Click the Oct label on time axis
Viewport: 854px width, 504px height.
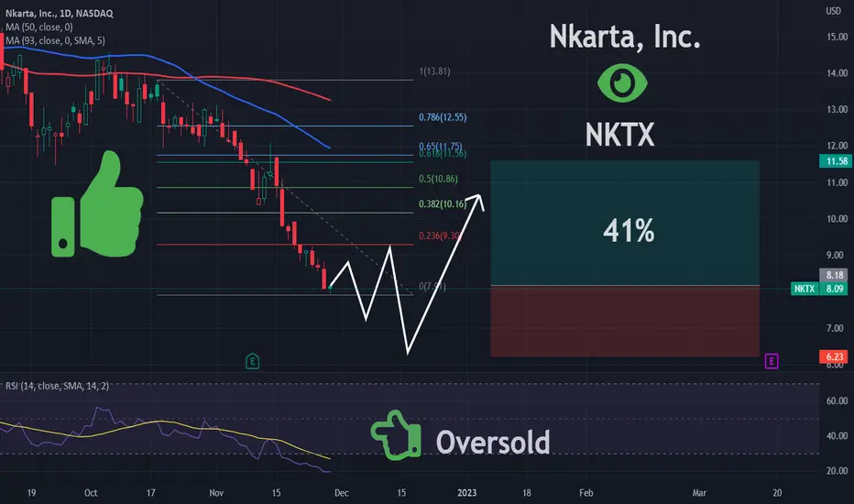pos(91,493)
